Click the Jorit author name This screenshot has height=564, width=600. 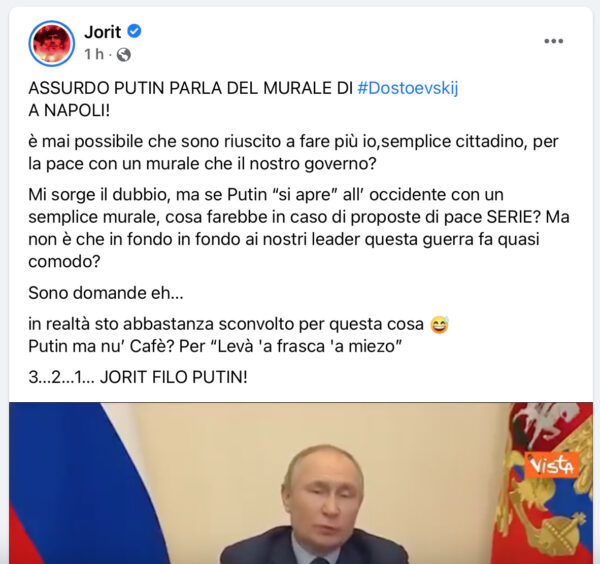point(103,32)
